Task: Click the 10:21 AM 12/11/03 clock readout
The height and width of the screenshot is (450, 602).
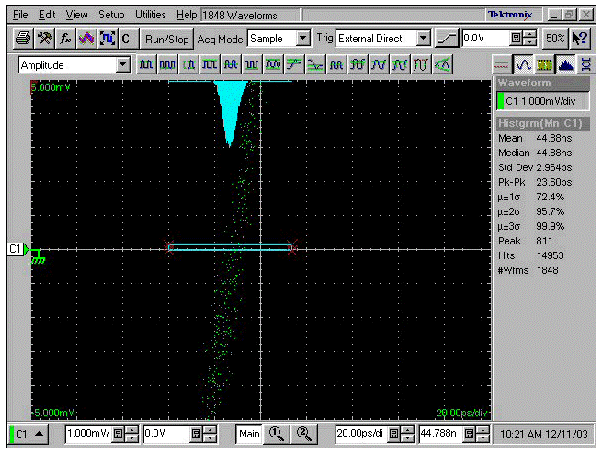Action: click(x=544, y=434)
